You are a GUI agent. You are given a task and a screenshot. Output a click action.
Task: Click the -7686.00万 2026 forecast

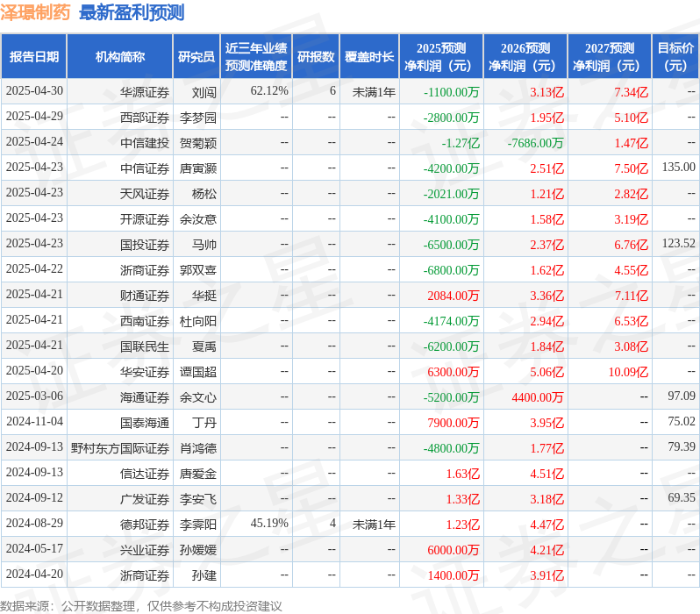[535, 143]
